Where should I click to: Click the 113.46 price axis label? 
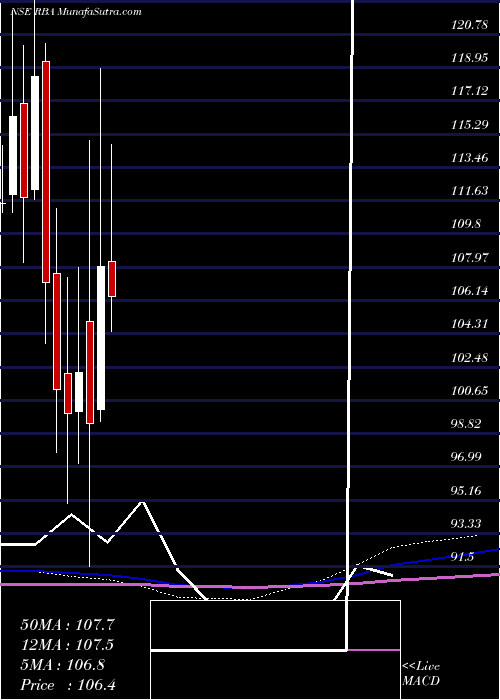pyautogui.click(x=470, y=158)
